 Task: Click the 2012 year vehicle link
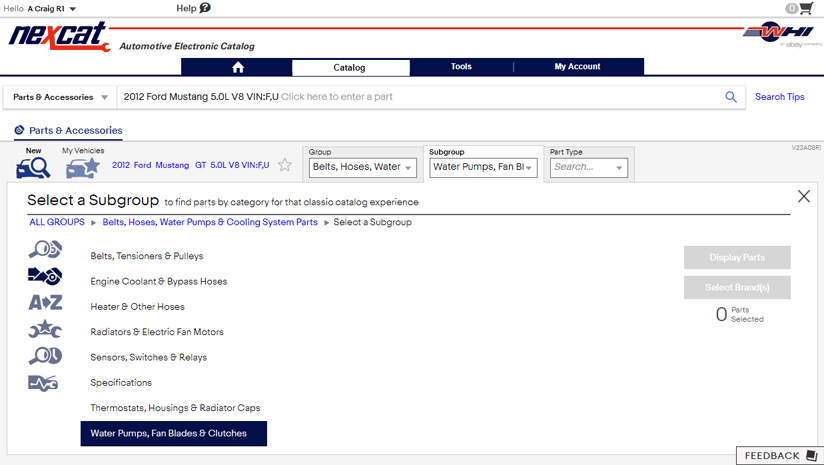(121, 165)
